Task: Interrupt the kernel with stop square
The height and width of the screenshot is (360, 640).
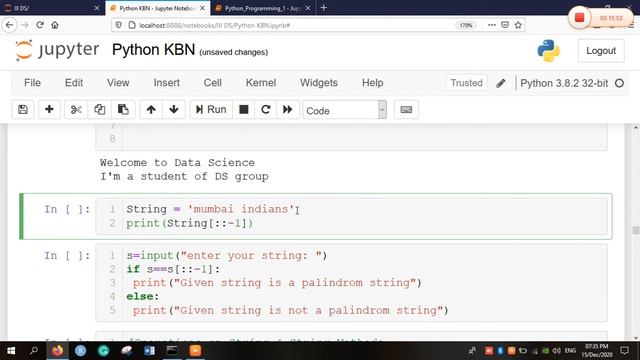Action: coord(244,109)
